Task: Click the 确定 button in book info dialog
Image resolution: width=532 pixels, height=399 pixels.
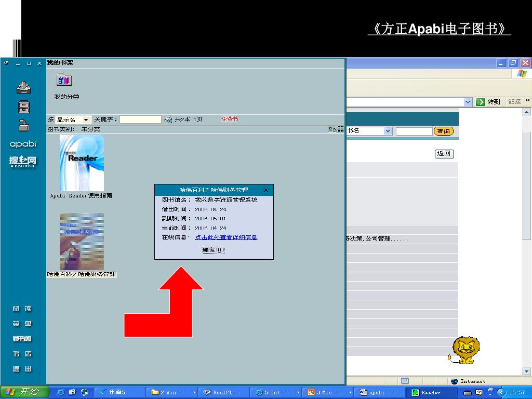Action: pyautogui.click(x=214, y=250)
